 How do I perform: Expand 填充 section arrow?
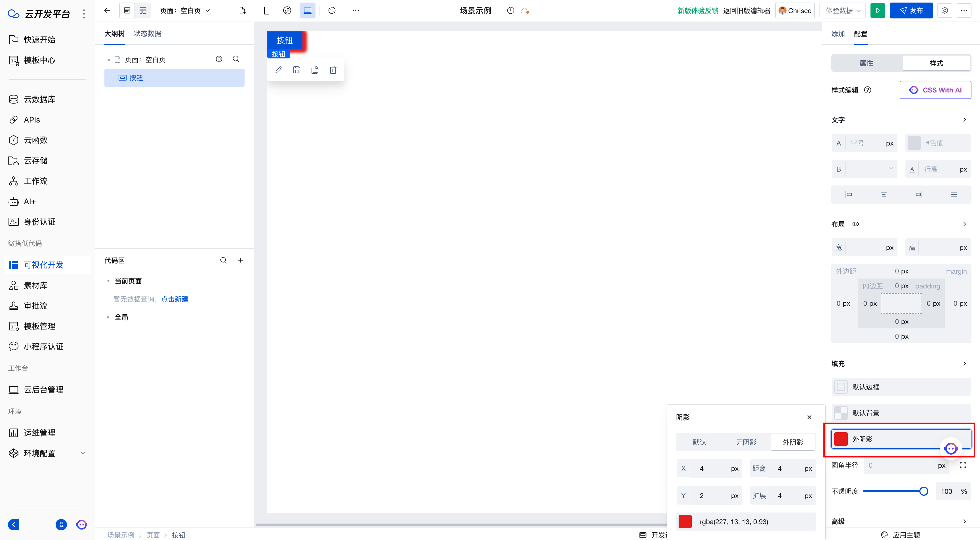click(964, 364)
